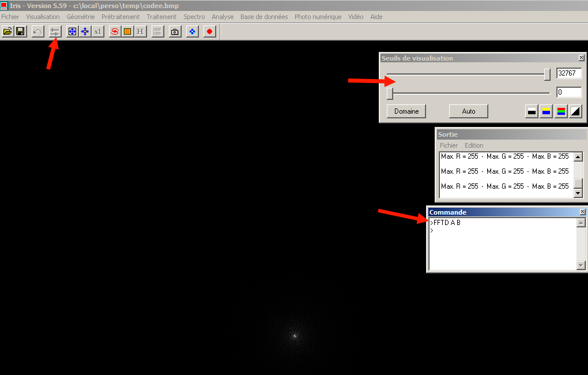Click the Auto threshold button
Image resolution: width=588 pixels, height=375 pixels.
[x=469, y=111]
